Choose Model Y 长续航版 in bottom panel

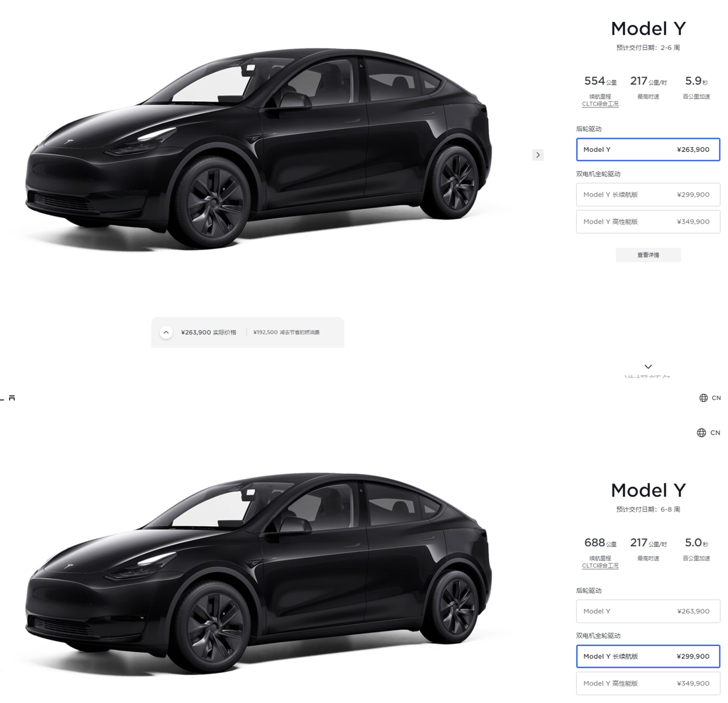(648, 656)
